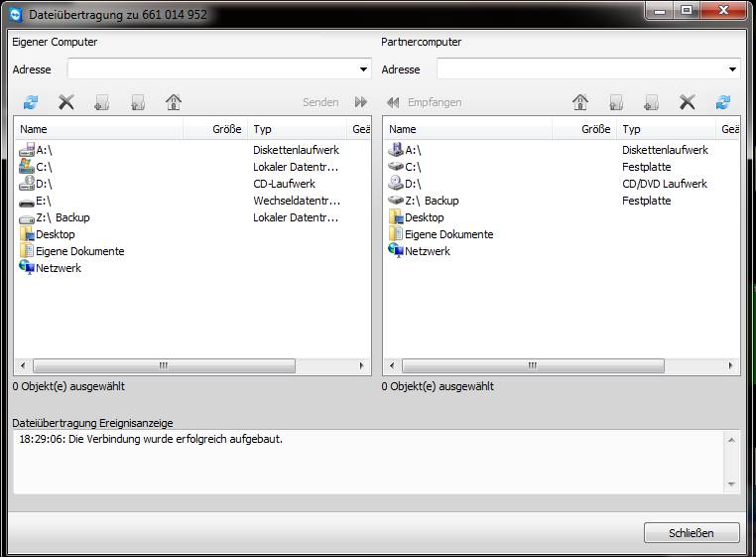Refresh the partner computer file list
The width and height of the screenshot is (756, 557).
pyautogui.click(x=722, y=102)
